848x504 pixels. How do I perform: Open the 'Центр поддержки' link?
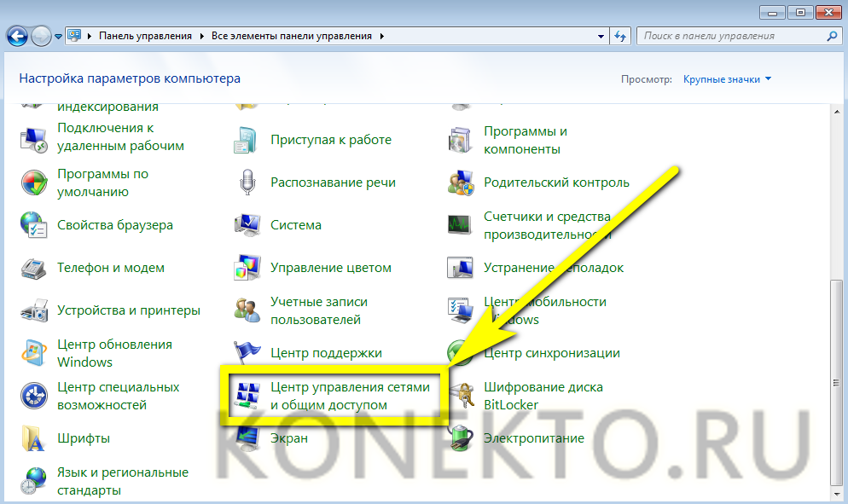(x=326, y=353)
